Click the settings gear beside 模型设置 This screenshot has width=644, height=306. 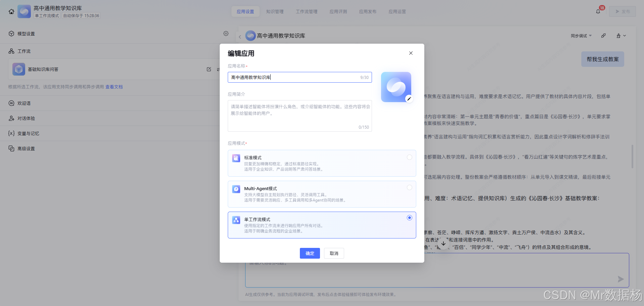[x=226, y=33]
